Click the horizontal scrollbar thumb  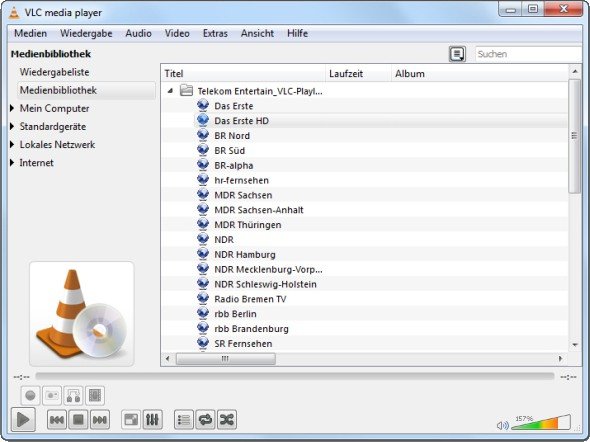[x=226, y=358]
